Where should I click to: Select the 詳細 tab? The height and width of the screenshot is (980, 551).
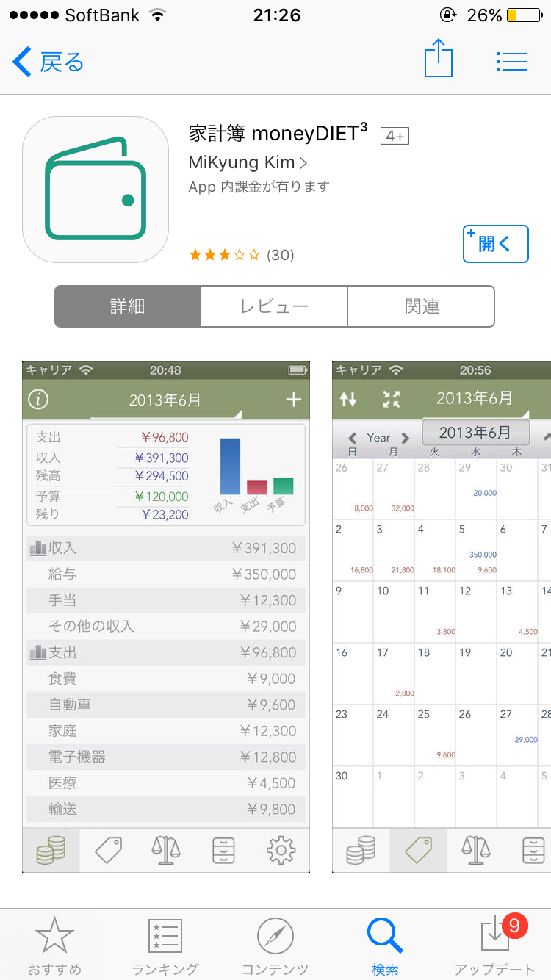128,306
